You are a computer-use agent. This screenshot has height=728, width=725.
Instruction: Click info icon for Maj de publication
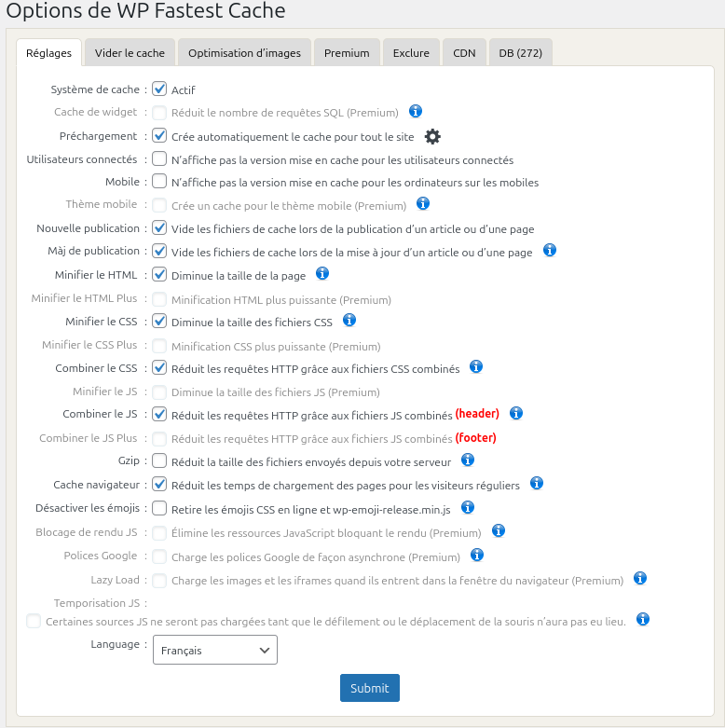tap(550, 250)
